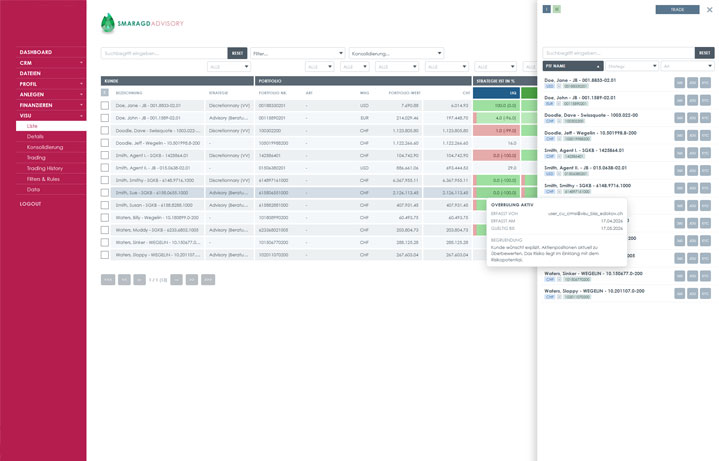Click RESET next to main search field
The height and width of the screenshot is (461, 719).
click(x=237, y=53)
